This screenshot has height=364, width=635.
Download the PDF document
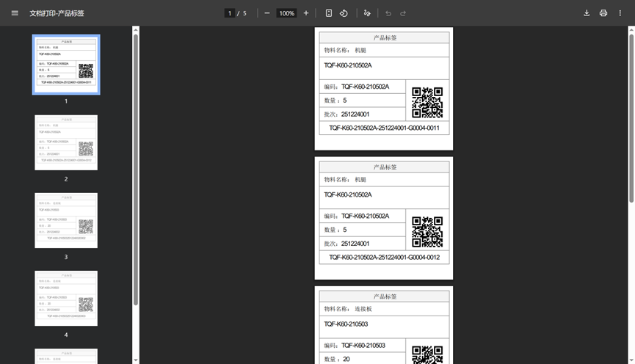pyautogui.click(x=587, y=13)
